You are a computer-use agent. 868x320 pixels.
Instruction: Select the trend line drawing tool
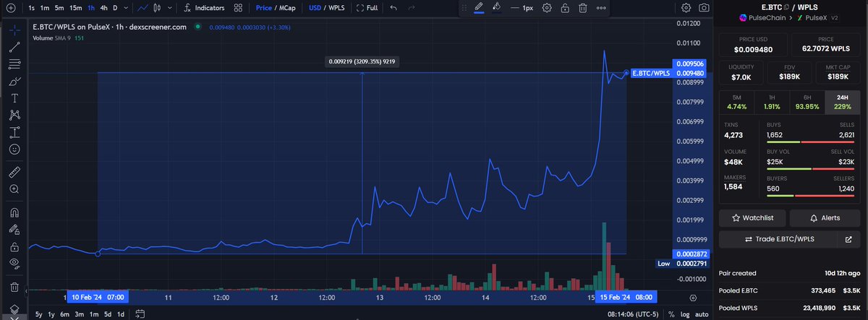(x=14, y=47)
